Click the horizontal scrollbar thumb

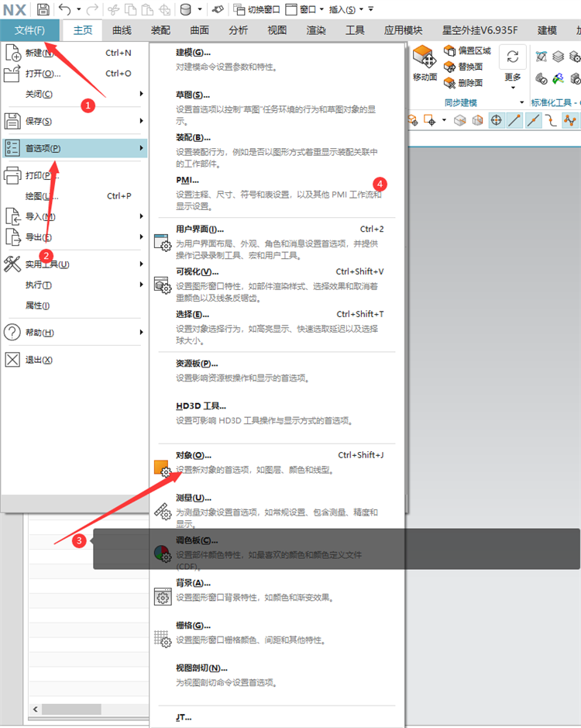click(x=71, y=709)
